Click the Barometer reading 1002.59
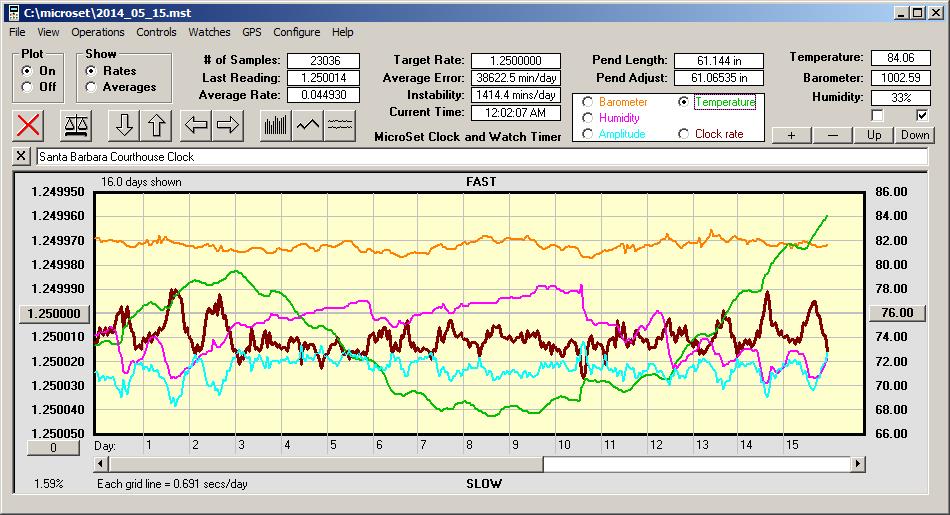The image size is (950, 515). point(900,78)
